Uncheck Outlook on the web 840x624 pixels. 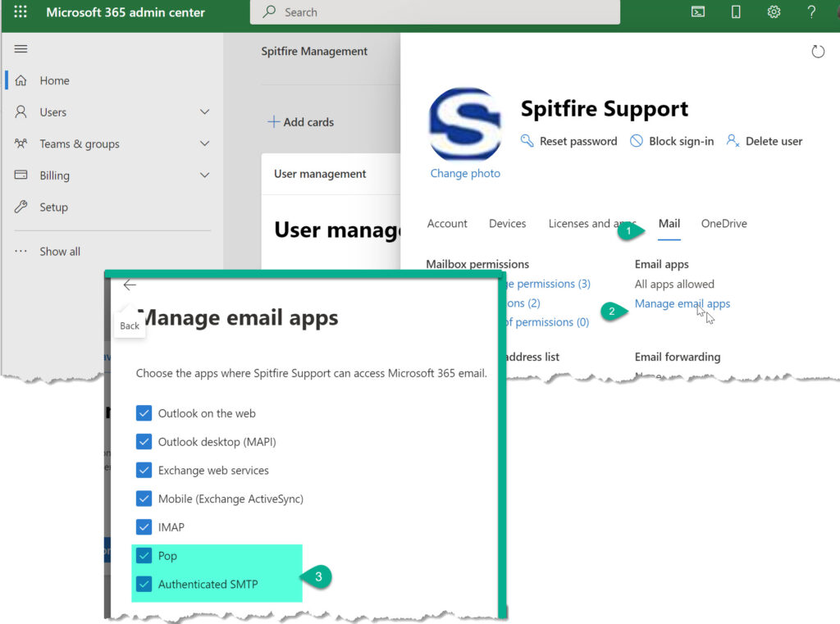coord(144,413)
